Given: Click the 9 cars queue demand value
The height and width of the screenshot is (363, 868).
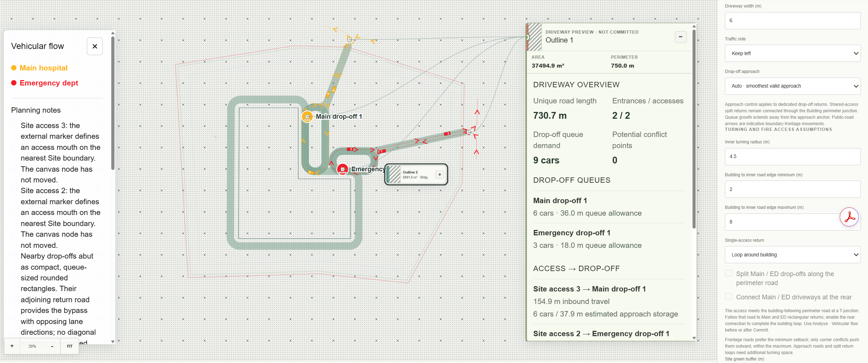Looking at the screenshot, I should [546, 160].
